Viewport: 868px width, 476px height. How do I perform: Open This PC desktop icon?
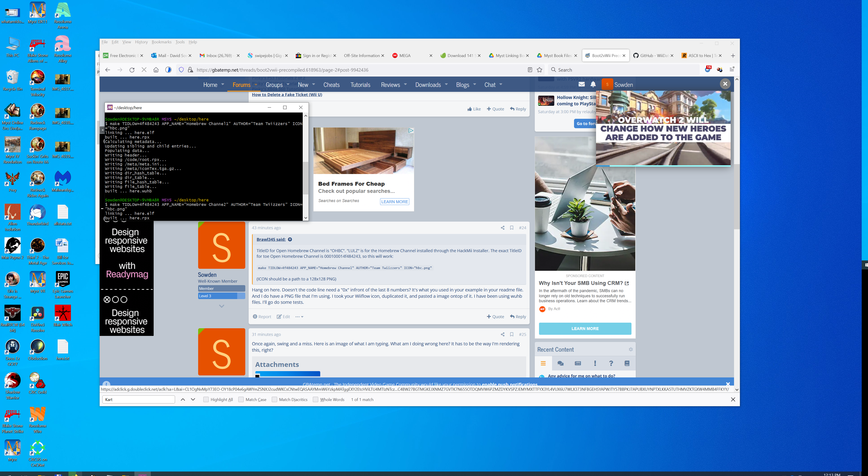point(13,46)
